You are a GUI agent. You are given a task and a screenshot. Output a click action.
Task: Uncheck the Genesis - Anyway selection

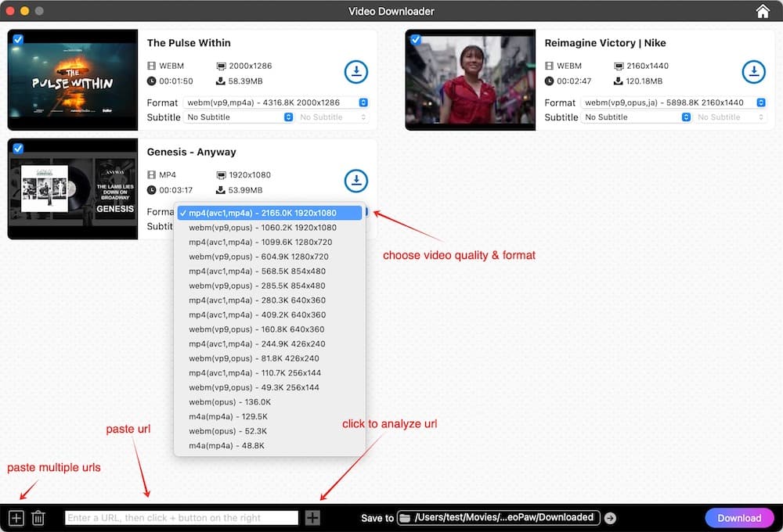pos(18,147)
